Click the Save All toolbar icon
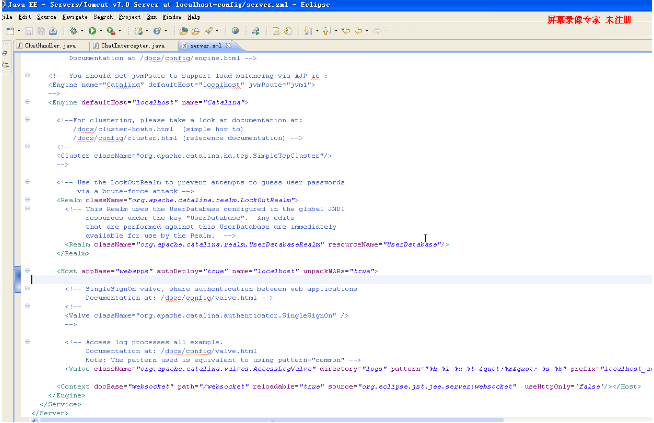The image size is (654, 423). 41,31
